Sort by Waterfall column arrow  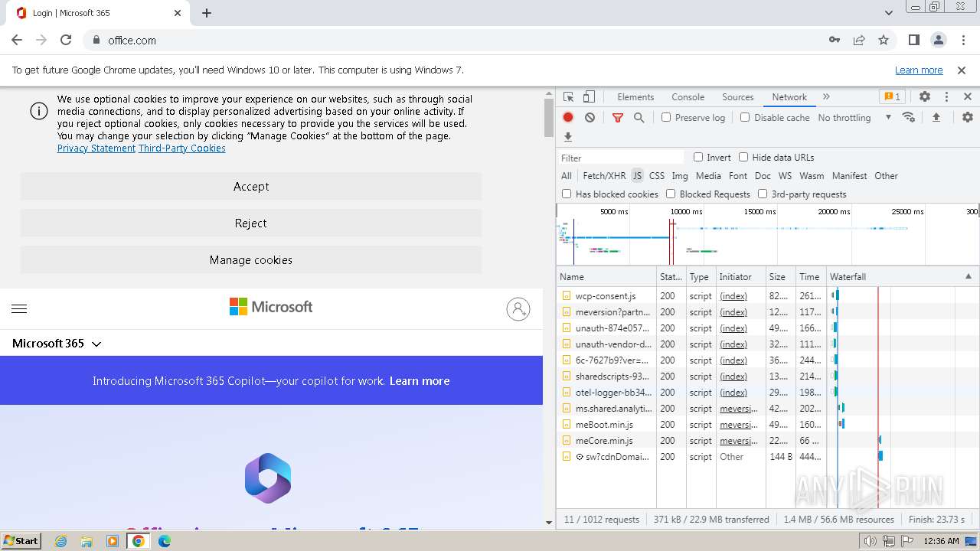[x=968, y=276]
